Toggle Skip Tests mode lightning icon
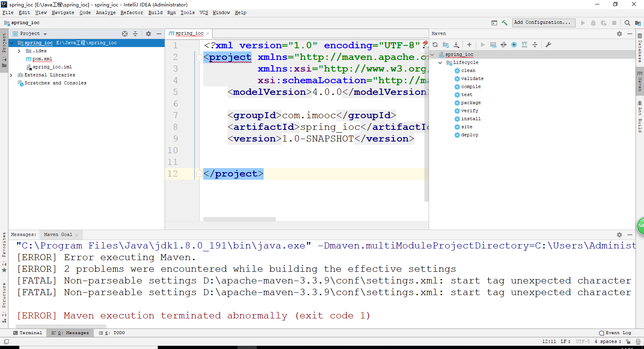The image size is (644, 349). pos(514,45)
